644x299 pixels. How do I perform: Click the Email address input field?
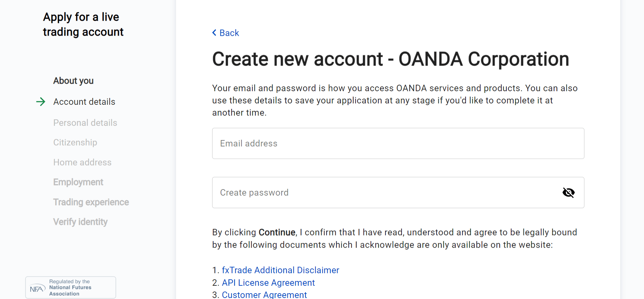[x=398, y=143]
